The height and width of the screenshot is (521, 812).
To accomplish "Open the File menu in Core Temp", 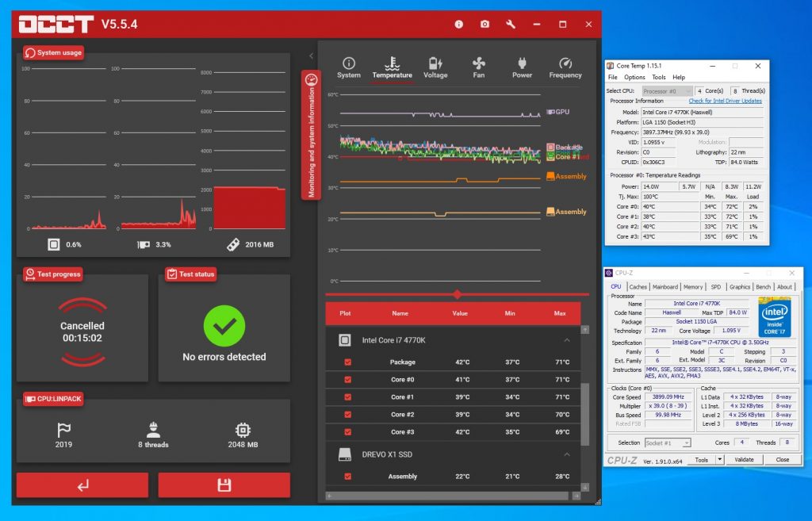I will click(x=613, y=77).
